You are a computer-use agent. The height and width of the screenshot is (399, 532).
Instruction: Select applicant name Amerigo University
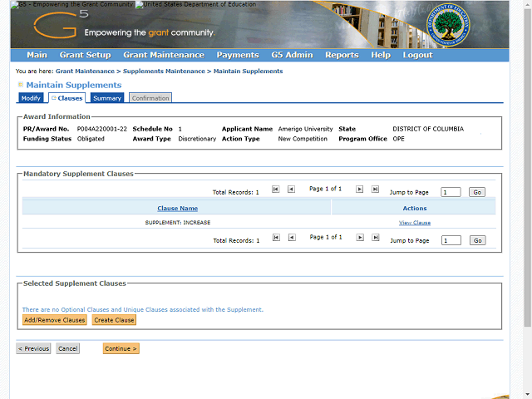tap(305, 129)
